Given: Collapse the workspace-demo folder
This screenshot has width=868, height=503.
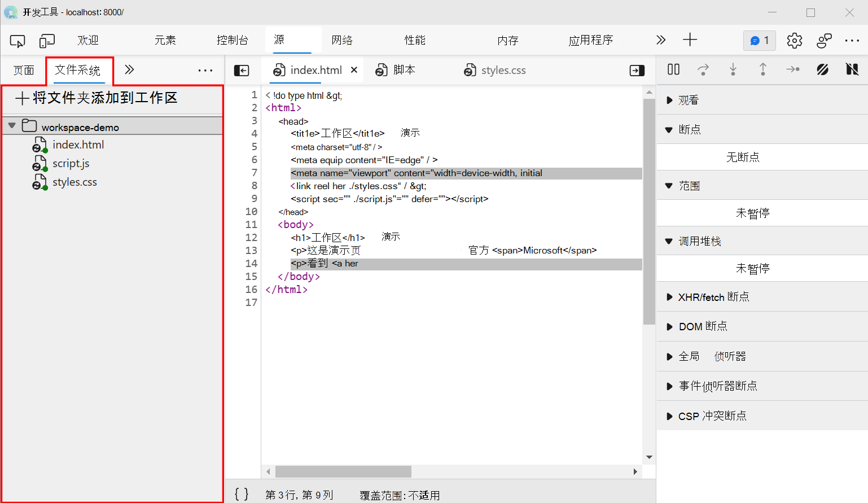Looking at the screenshot, I should [12, 126].
